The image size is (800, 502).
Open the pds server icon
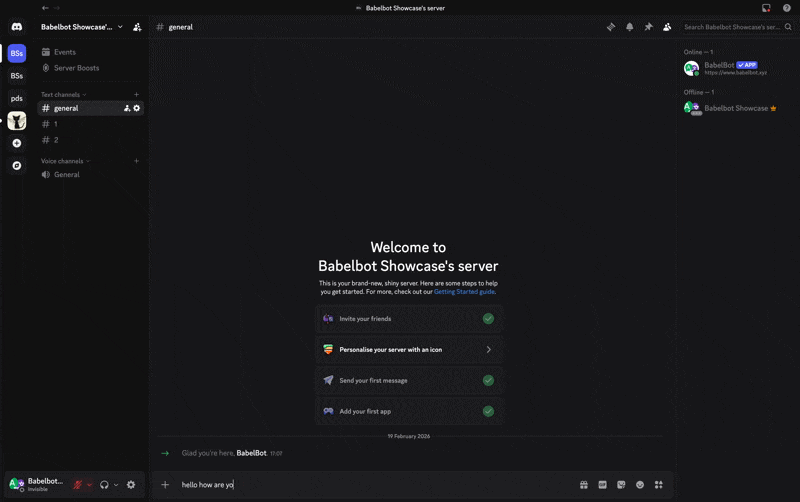17,98
